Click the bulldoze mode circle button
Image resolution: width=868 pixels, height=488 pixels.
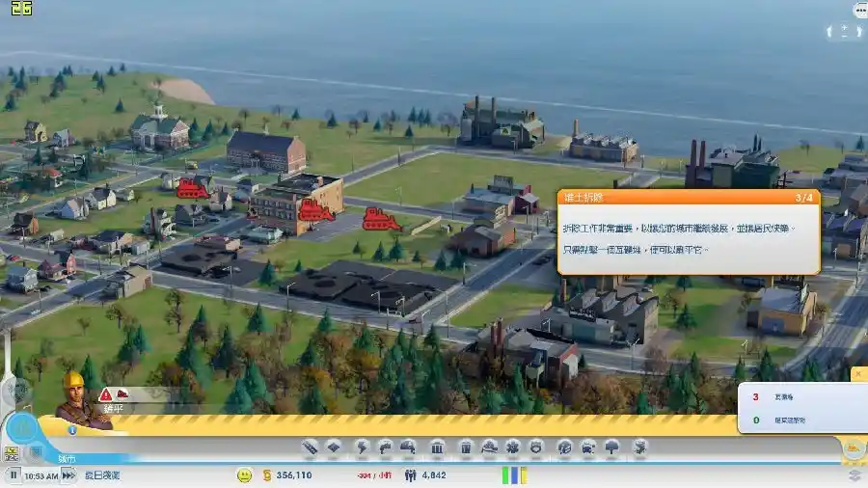tap(853, 447)
